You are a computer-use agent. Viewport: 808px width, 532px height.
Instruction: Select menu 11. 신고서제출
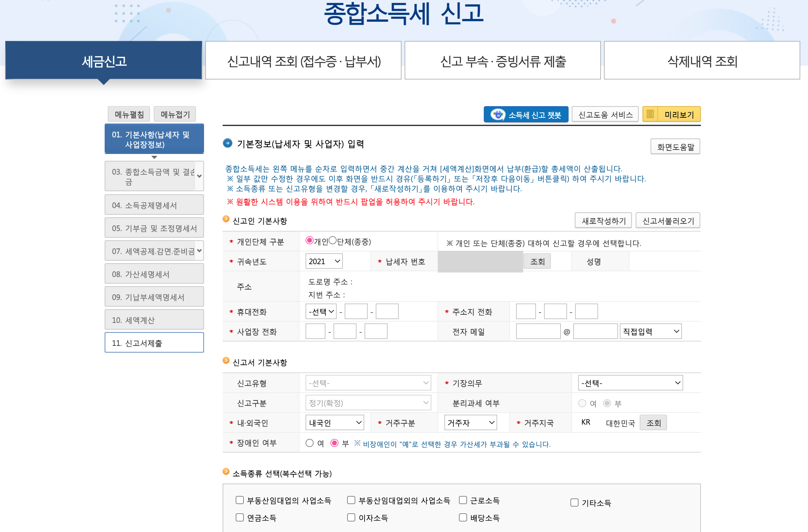[154, 343]
